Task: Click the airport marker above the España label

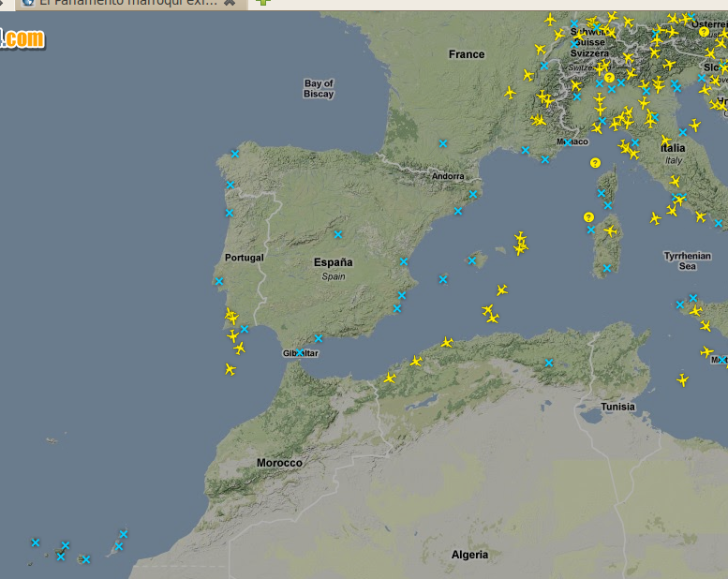Action: click(338, 234)
